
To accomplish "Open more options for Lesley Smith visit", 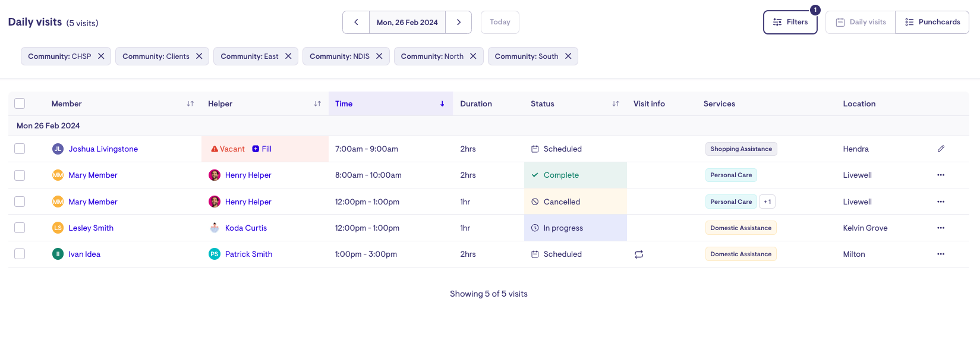I will [x=941, y=228].
